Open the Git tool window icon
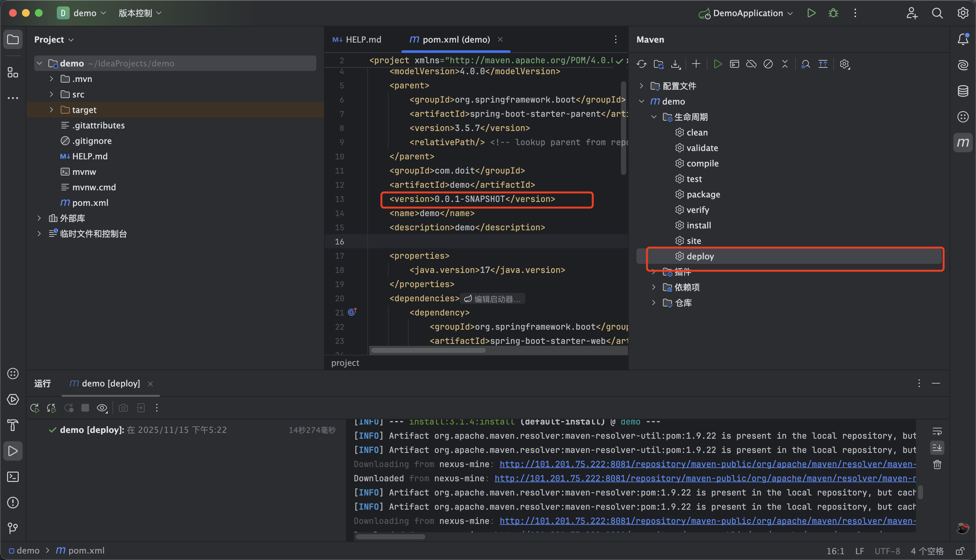 (13, 528)
